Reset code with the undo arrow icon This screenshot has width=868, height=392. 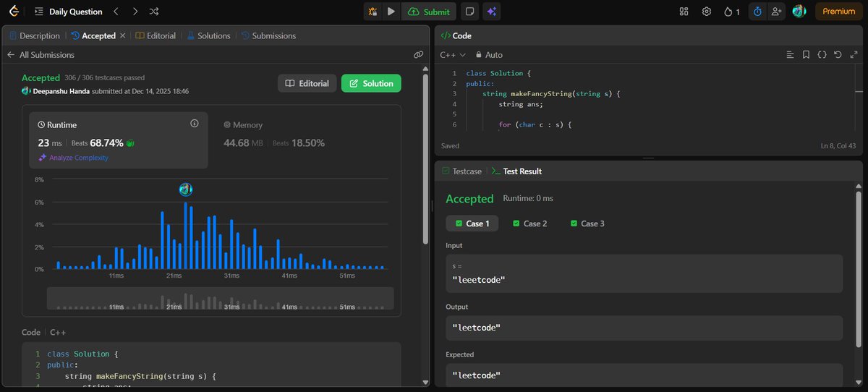point(838,55)
